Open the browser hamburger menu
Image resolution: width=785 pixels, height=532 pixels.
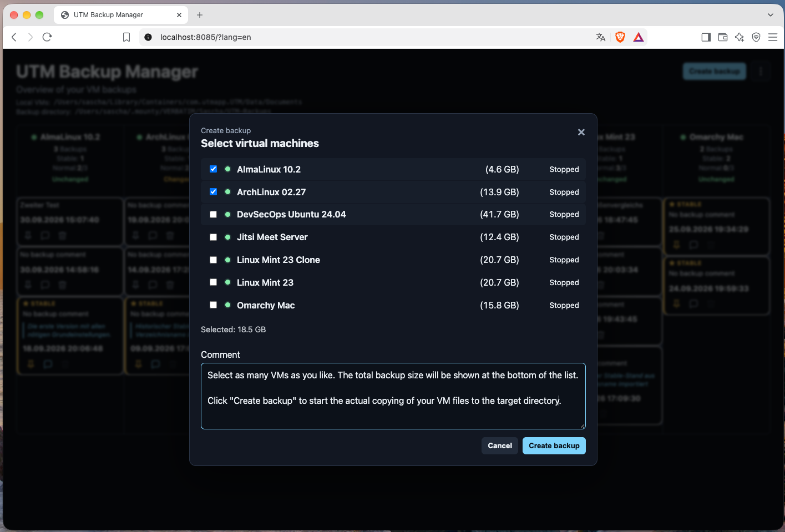(773, 37)
